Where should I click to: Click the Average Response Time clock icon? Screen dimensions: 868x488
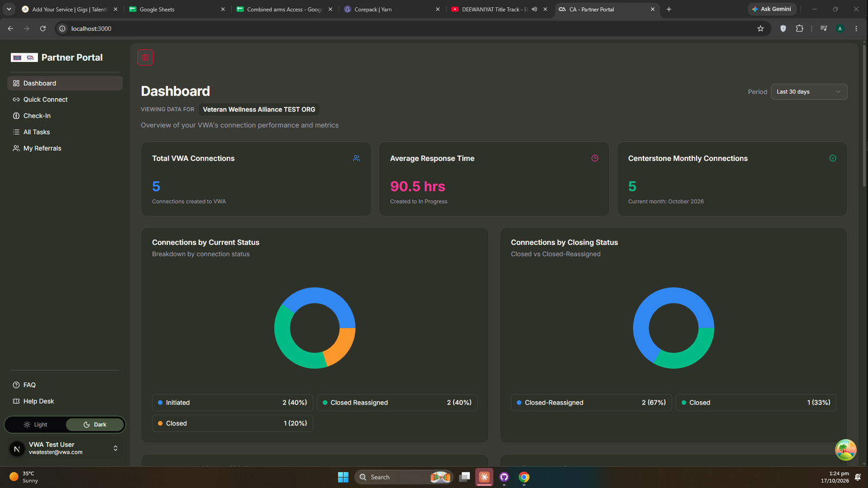click(595, 159)
